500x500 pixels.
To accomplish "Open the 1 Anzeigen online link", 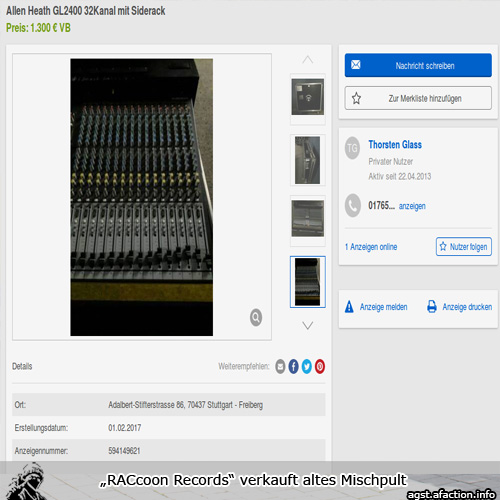I will click(x=371, y=247).
